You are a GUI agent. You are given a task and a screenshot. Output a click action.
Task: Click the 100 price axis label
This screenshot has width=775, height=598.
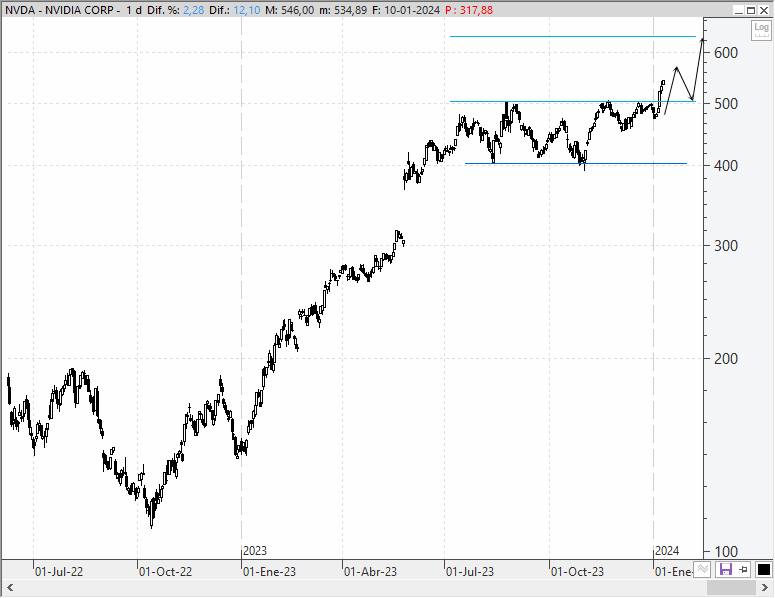coord(726,552)
